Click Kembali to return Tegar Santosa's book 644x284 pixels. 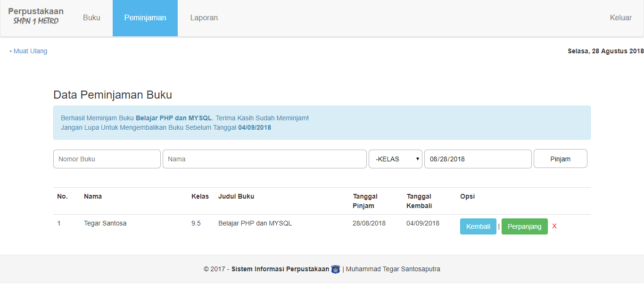478,226
